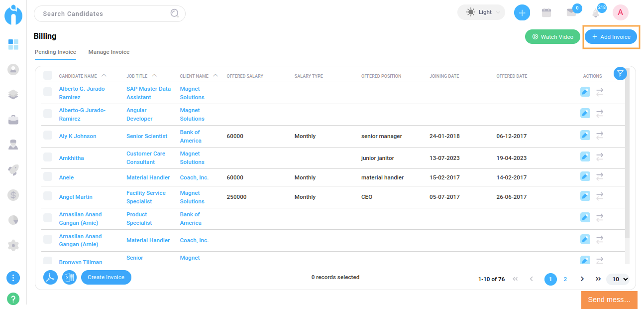Open the calendar icon in header
The height and width of the screenshot is (309, 644).
[x=546, y=13]
